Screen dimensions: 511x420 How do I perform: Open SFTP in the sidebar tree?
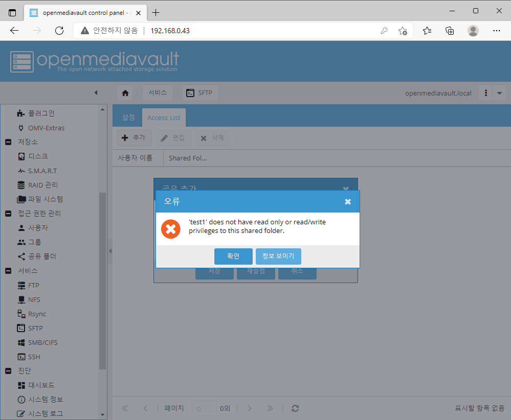30,328
